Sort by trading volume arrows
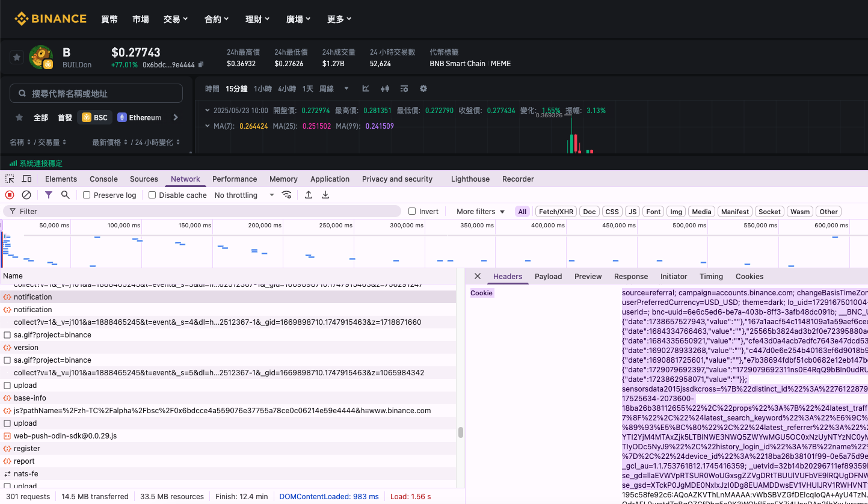 point(64,143)
